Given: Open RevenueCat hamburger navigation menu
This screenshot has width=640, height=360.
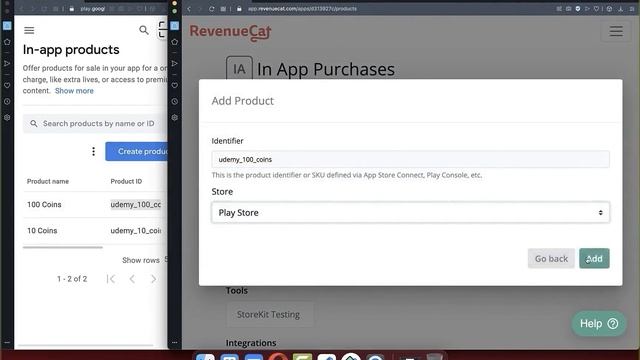Looking at the screenshot, I should pos(616,31).
